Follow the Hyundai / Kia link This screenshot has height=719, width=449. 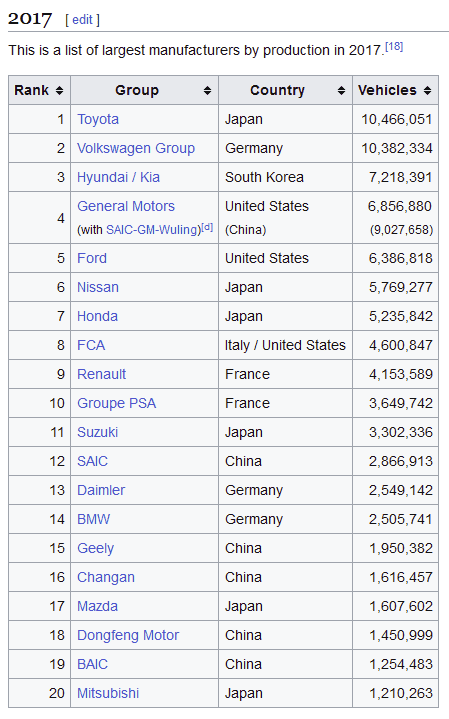click(118, 177)
